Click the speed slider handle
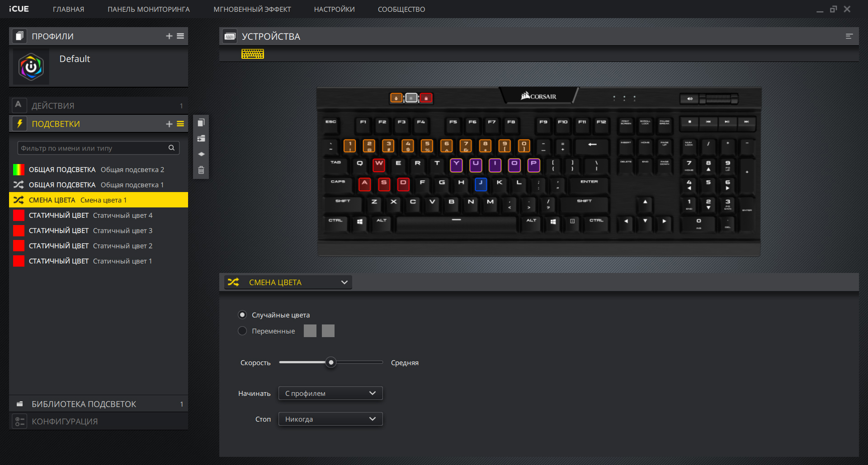This screenshot has width=868, height=465. click(x=331, y=362)
